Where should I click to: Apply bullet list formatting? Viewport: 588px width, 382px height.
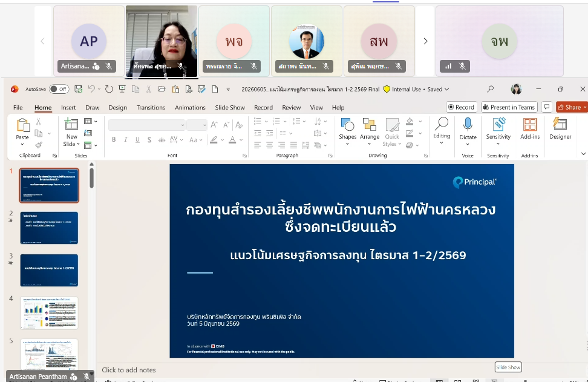coord(257,121)
